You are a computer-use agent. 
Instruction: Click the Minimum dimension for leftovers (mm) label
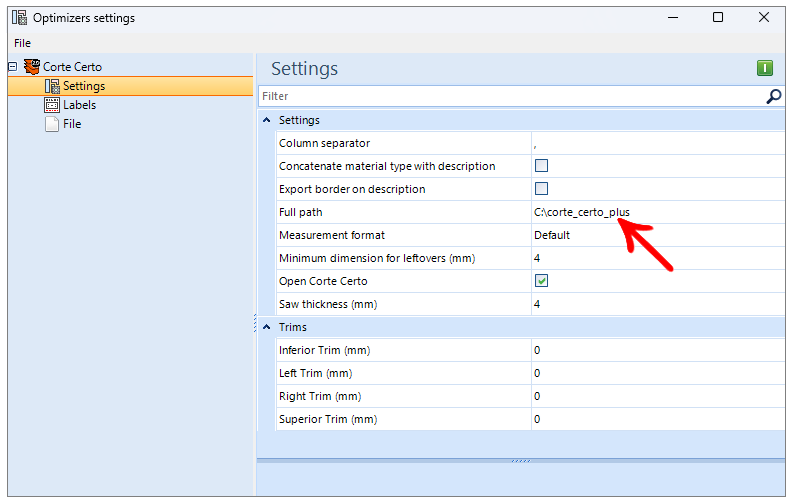tap(377, 259)
